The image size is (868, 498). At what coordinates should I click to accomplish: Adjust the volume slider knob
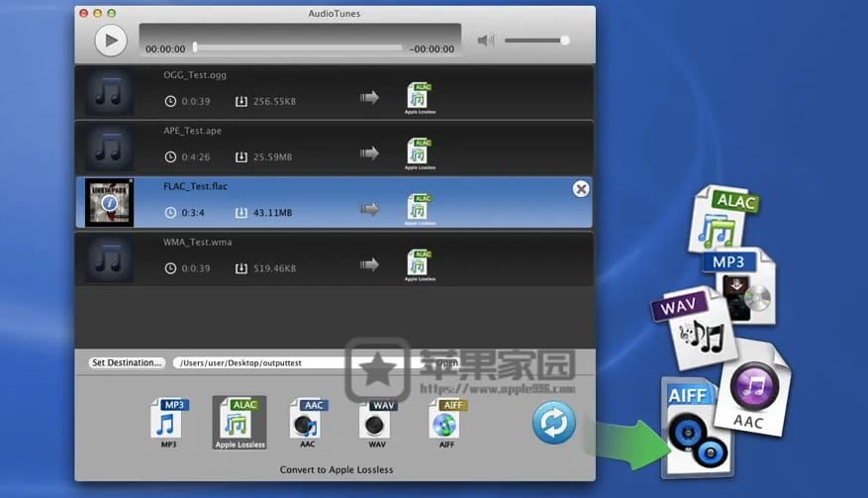564,40
